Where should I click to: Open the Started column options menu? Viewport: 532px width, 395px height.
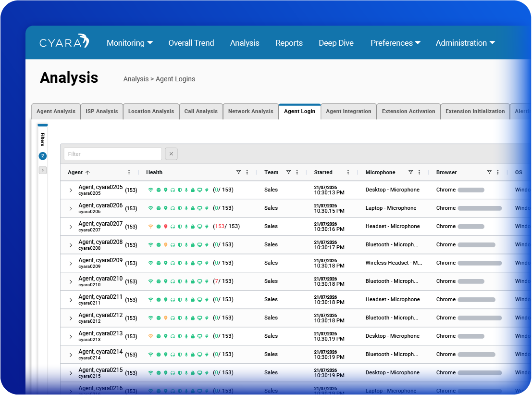(x=348, y=173)
